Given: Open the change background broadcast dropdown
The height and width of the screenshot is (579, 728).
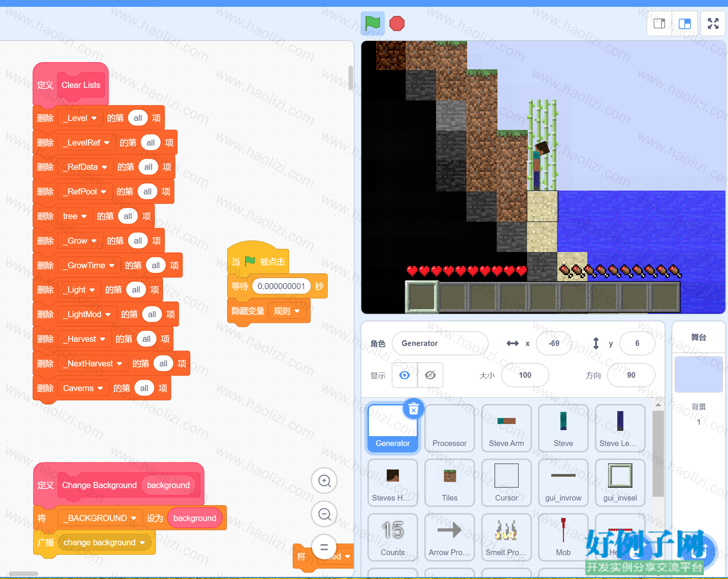Looking at the screenshot, I should (x=104, y=543).
